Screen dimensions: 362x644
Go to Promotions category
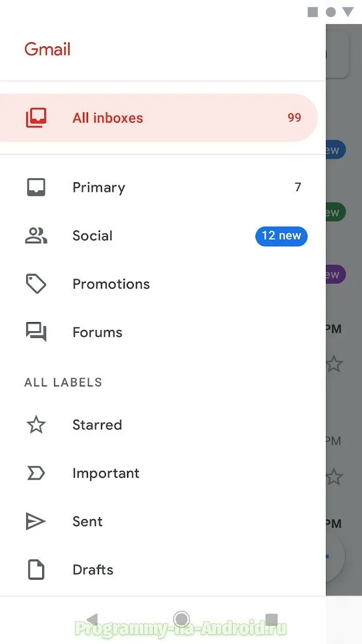[111, 284]
